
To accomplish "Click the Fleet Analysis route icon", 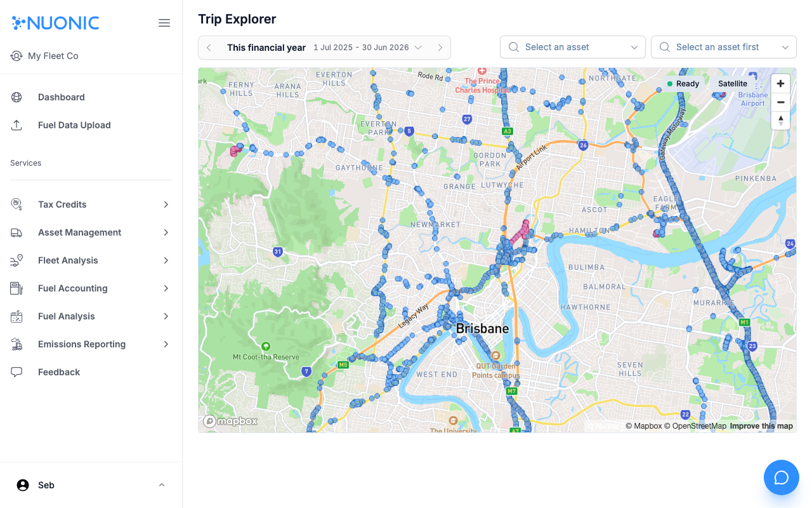I will pyautogui.click(x=16, y=260).
